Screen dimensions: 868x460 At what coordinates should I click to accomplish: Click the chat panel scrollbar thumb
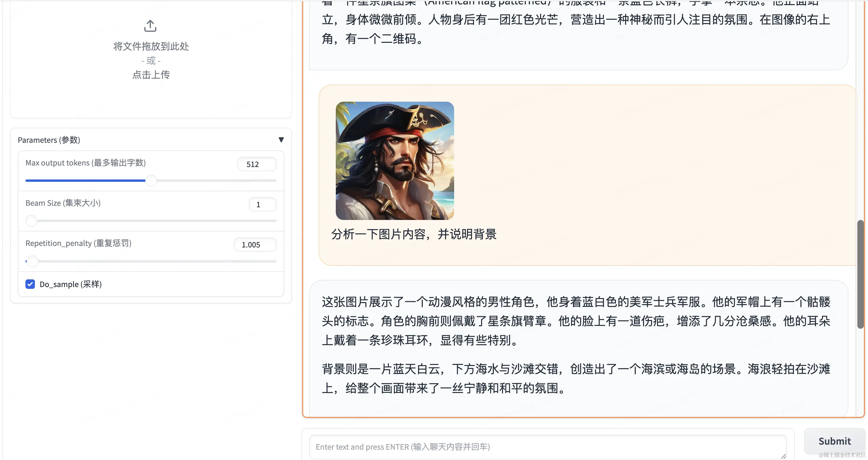tap(860, 274)
